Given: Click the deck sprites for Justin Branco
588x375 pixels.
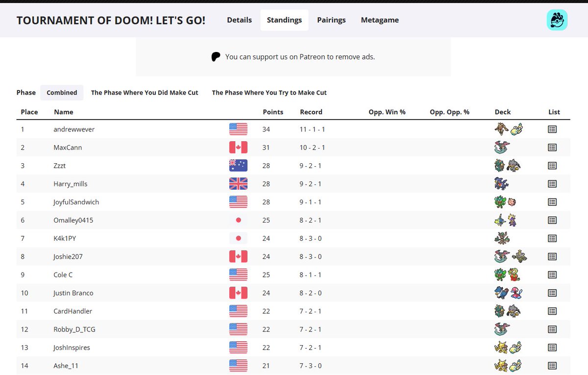Looking at the screenshot, I should (x=508, y=292).
